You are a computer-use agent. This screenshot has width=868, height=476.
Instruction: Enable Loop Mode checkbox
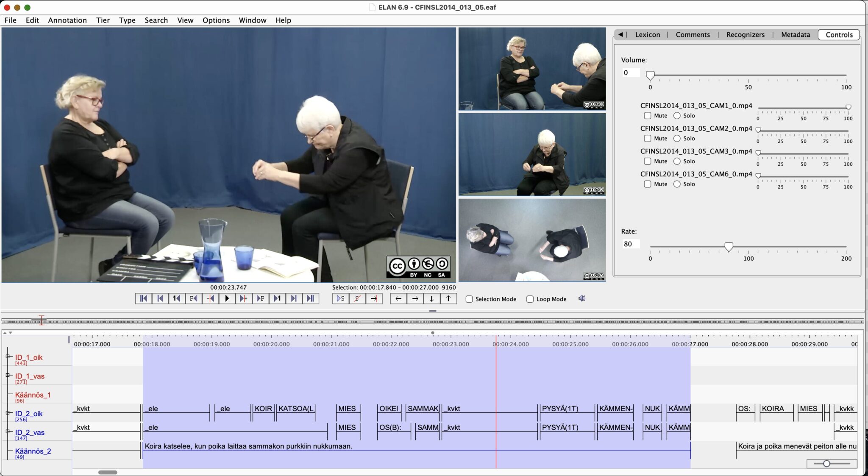coord(530,299)
